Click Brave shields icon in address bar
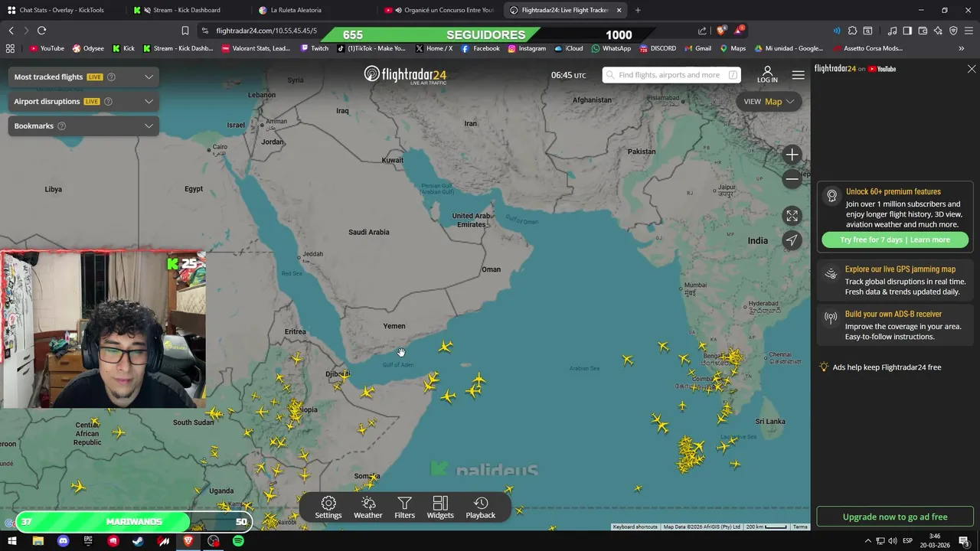The image size is (980, 551). 721,31
